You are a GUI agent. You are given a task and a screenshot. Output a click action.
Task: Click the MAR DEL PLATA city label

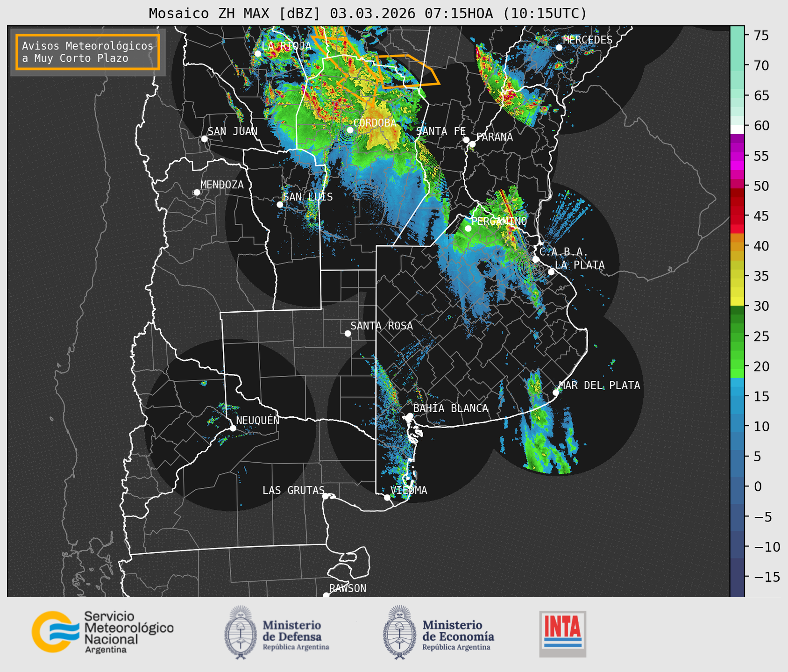[599, 385]
